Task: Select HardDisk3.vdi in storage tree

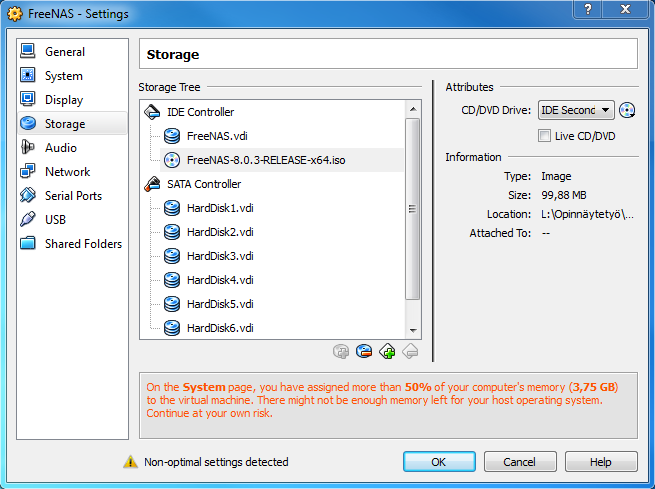Action: tap(220, 256)
